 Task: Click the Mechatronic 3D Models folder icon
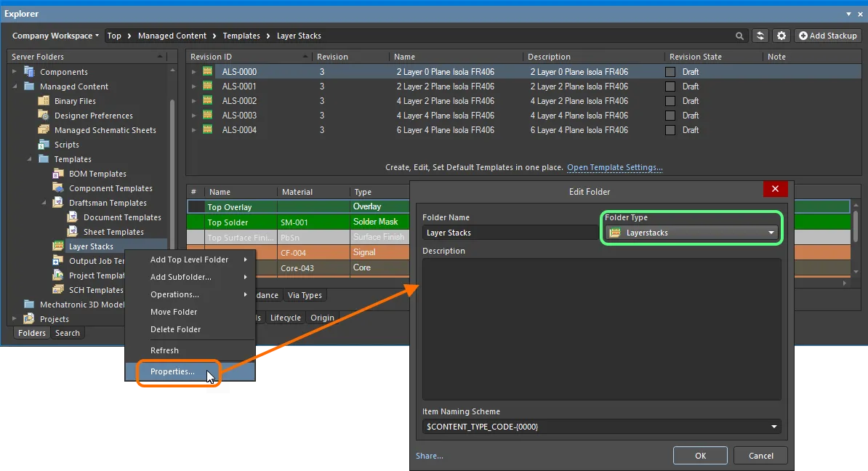coord(29,304)
